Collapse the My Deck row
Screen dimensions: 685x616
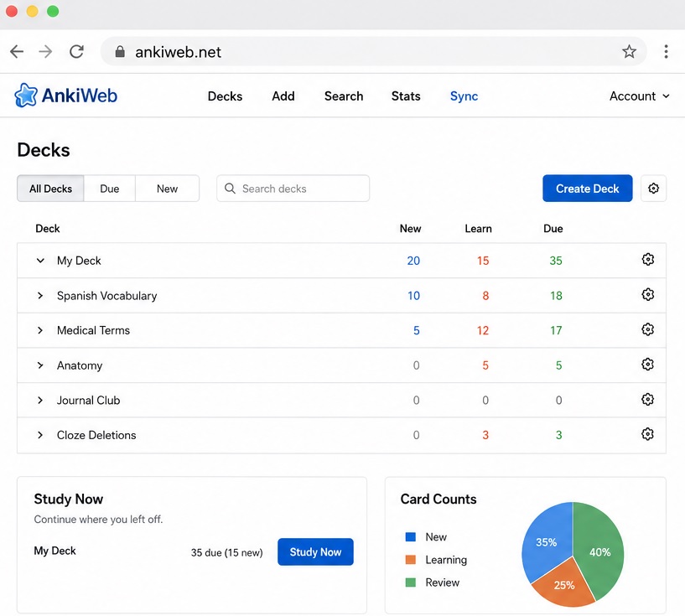(40, 261)
